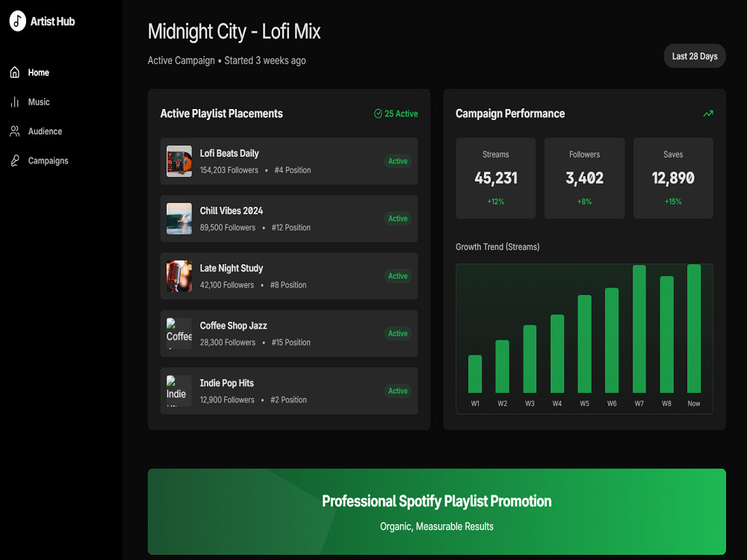Click the 42,100 Followers text

[x=227, y=284]
